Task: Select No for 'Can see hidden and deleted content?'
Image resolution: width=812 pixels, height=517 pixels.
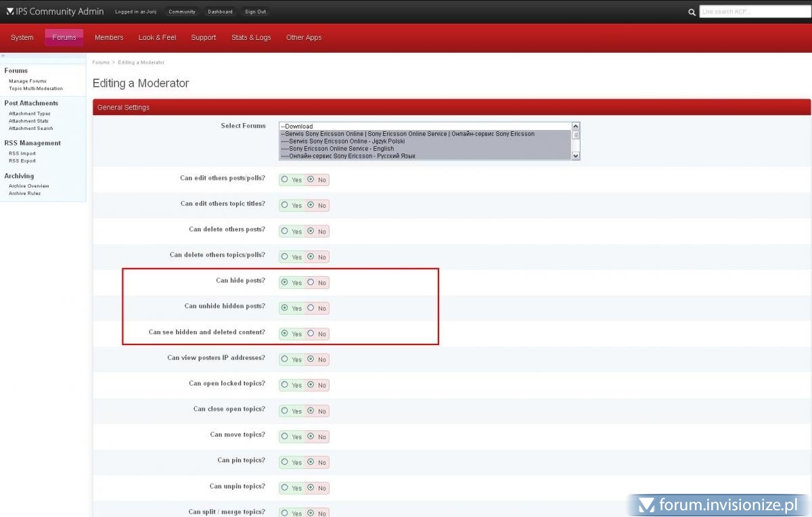Action: point(311,334)
